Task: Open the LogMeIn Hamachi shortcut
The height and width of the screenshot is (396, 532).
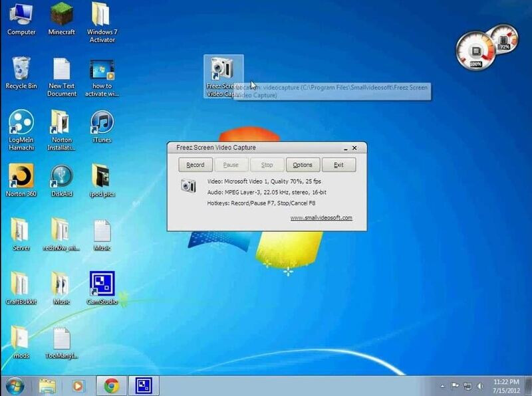Action: tap(21, 123)
